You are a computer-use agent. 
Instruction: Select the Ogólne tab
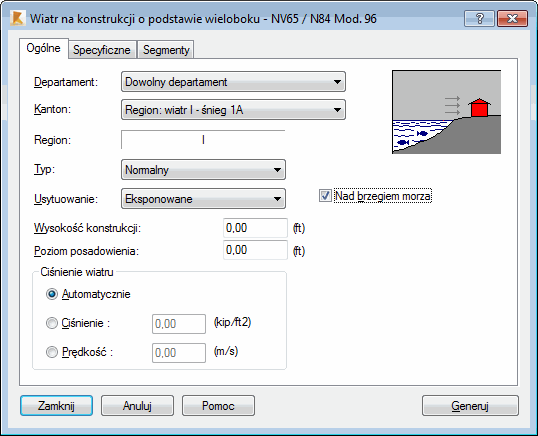click(44, 48)
